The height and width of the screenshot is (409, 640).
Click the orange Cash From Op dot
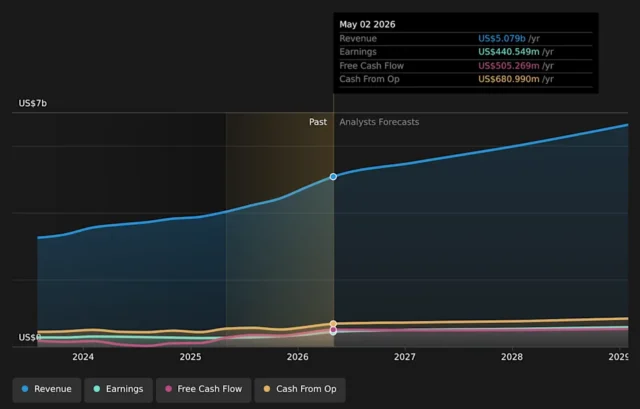click(267, 389)
